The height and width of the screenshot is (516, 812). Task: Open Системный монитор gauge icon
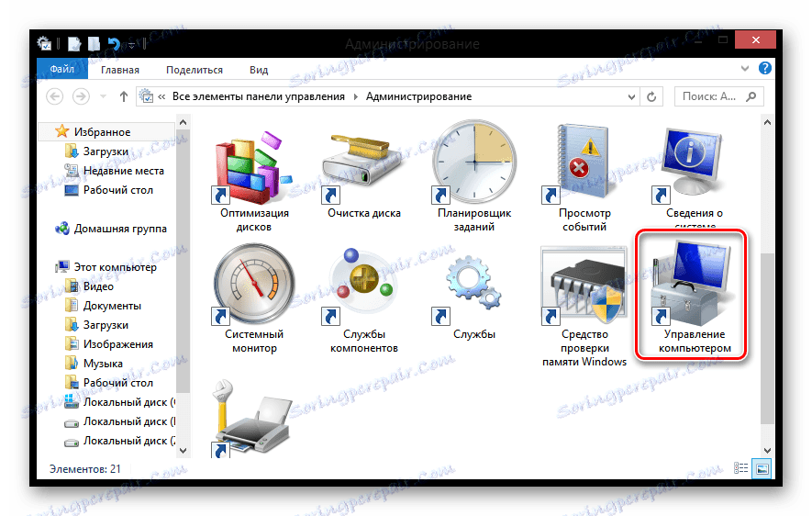point(254,285)
